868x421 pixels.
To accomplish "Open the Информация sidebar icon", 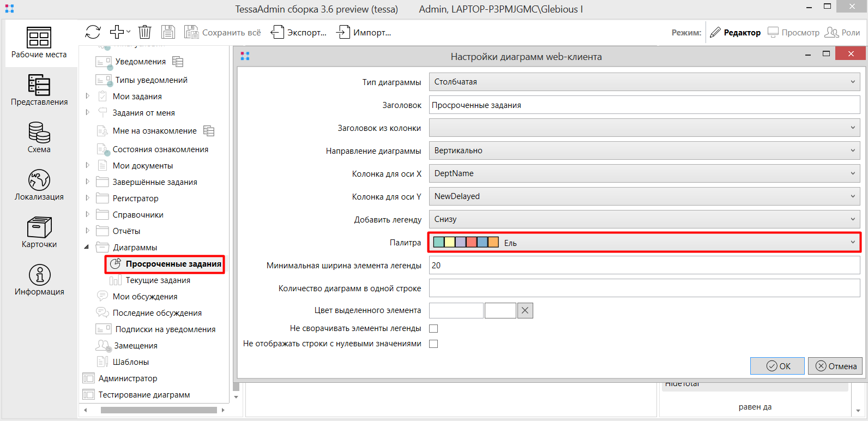I will pos(39,275).
